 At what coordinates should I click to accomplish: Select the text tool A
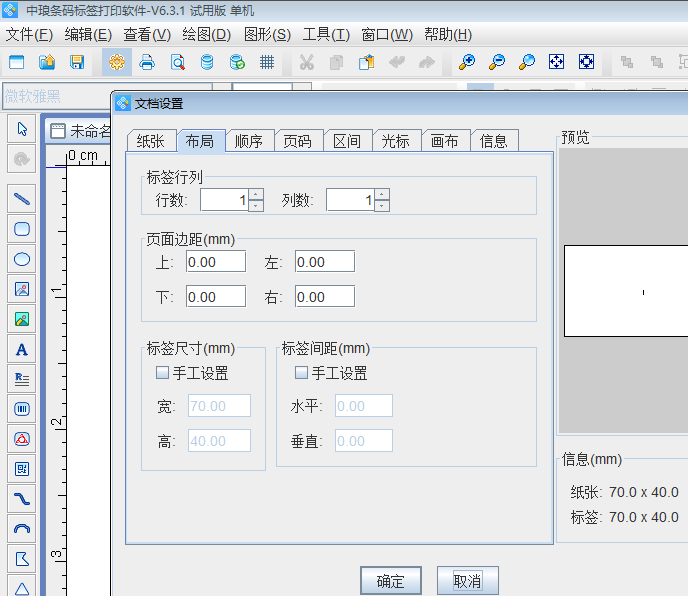[21, 349]
